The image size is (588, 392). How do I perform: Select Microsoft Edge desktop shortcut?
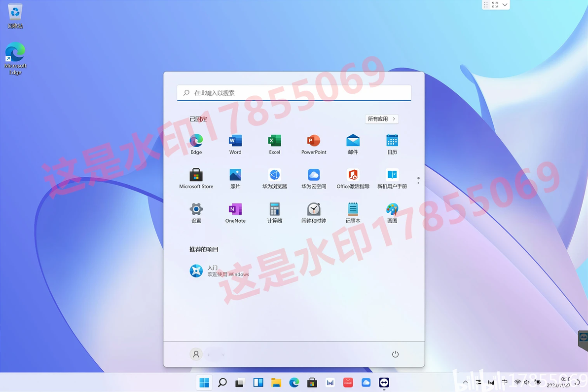tap(15, 59)
